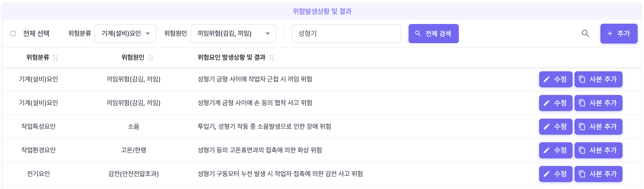Edit the first 기계(설비)요인 row with 수정
The image size is (644, 189).
tap(556, 79)
